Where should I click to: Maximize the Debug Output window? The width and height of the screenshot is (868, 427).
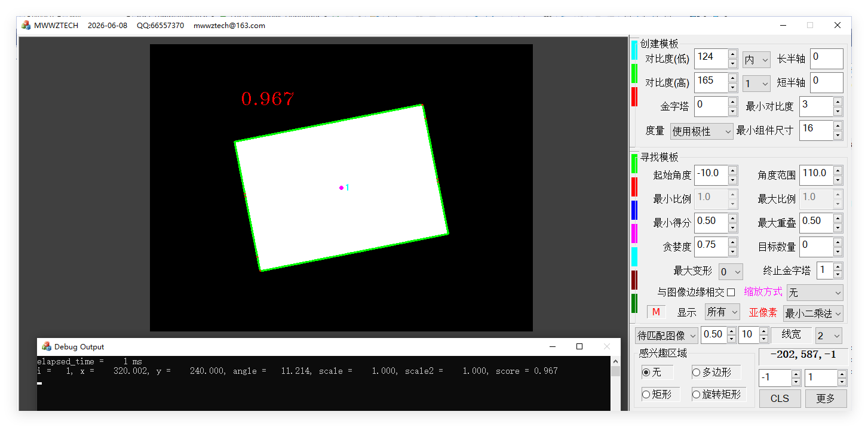pyautogui.click(x=579, y=346)
